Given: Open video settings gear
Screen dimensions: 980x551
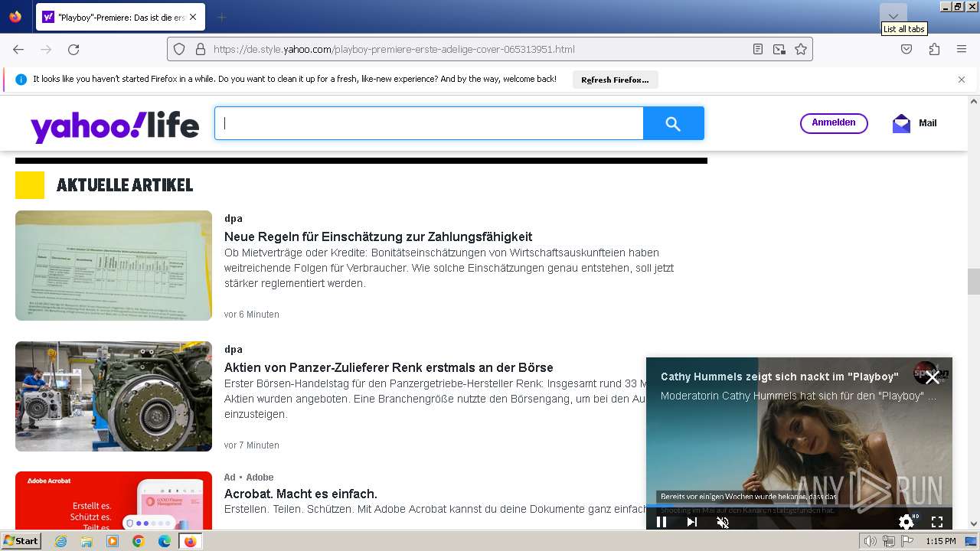Looking at the screenshot, I should (906, 522).
